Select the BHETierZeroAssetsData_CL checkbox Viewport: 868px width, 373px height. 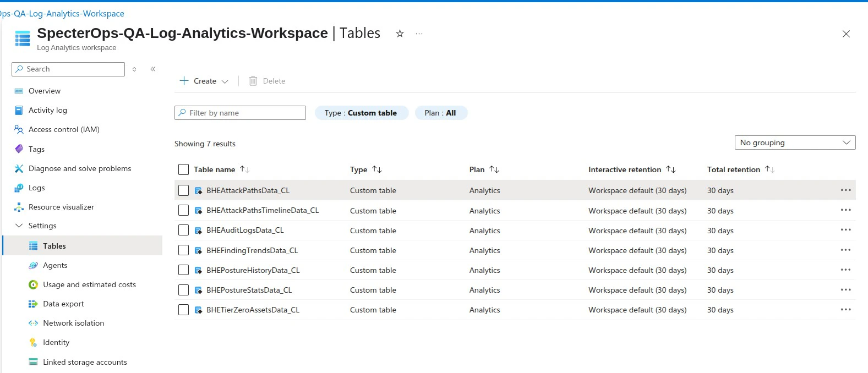[184, 310]
